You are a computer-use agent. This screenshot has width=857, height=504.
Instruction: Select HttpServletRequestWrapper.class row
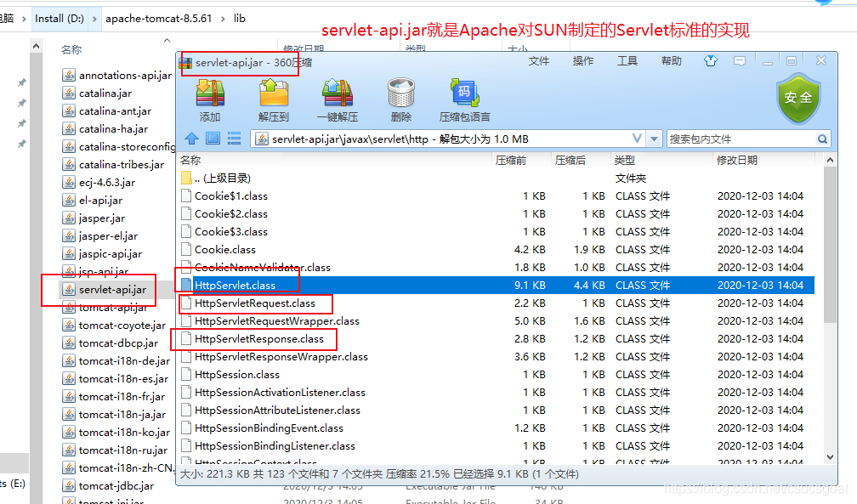pos(497,321)
